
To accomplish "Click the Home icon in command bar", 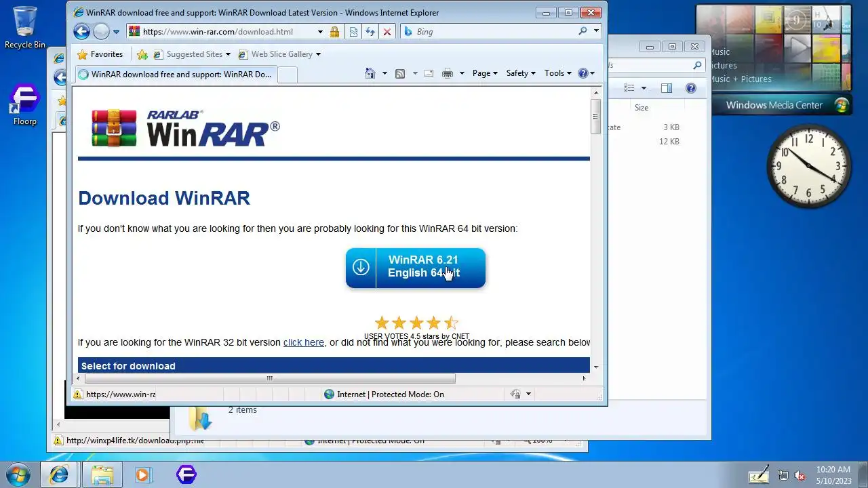I will (370, 73).
